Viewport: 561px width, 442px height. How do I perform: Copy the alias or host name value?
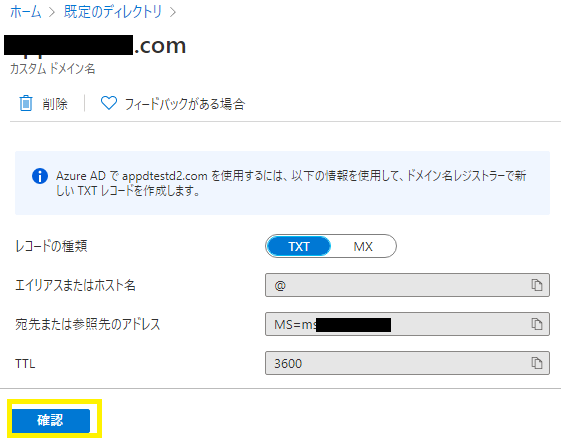(536, 285)
